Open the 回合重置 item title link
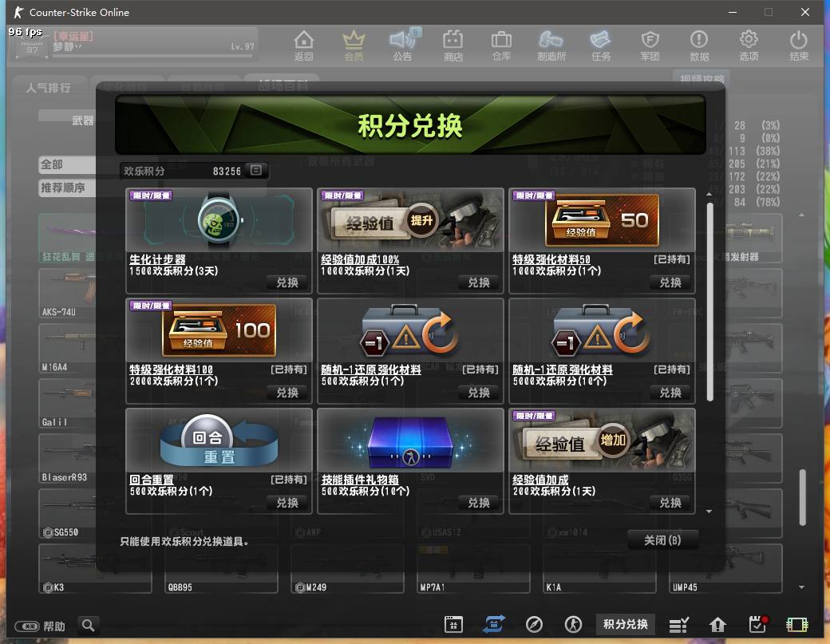 pyautogui.click(x=152, y=480)
